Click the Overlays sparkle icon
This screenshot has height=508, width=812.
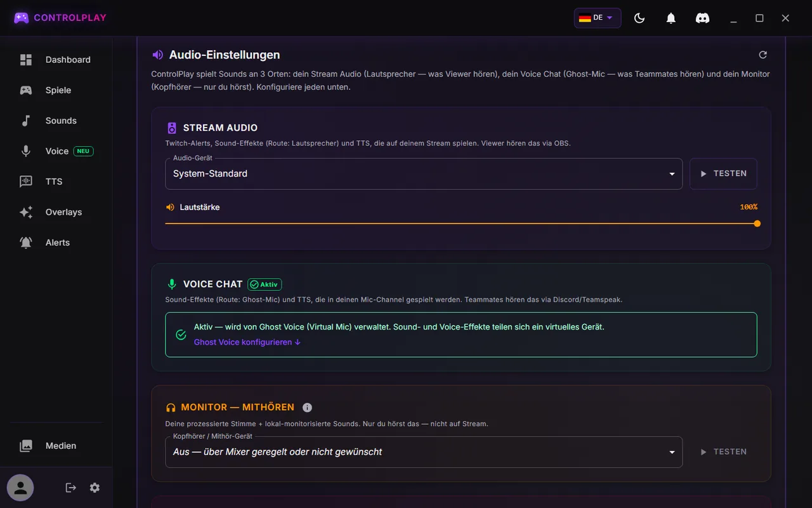[26, 212]
